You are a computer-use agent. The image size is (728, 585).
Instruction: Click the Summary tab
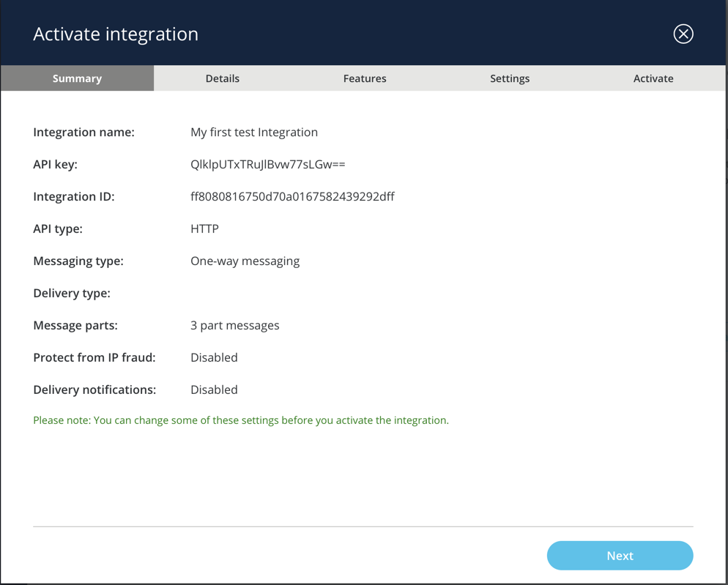pos(77,78)
